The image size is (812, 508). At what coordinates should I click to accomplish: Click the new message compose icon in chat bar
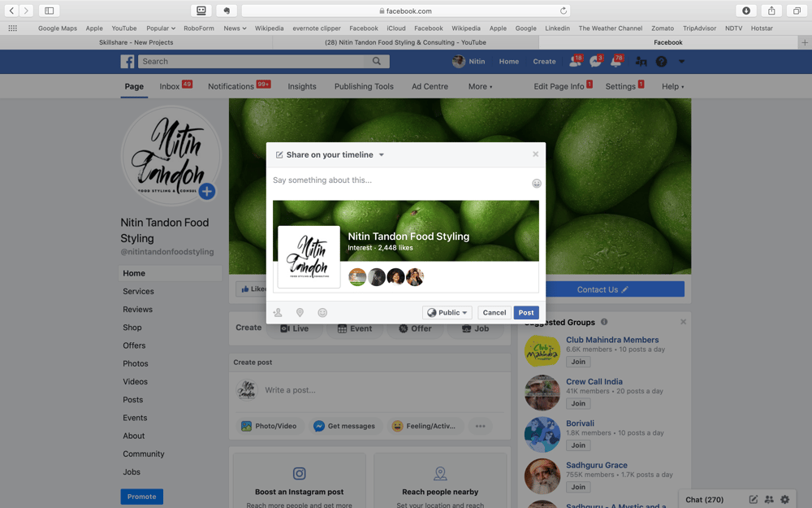pos(754,500)
